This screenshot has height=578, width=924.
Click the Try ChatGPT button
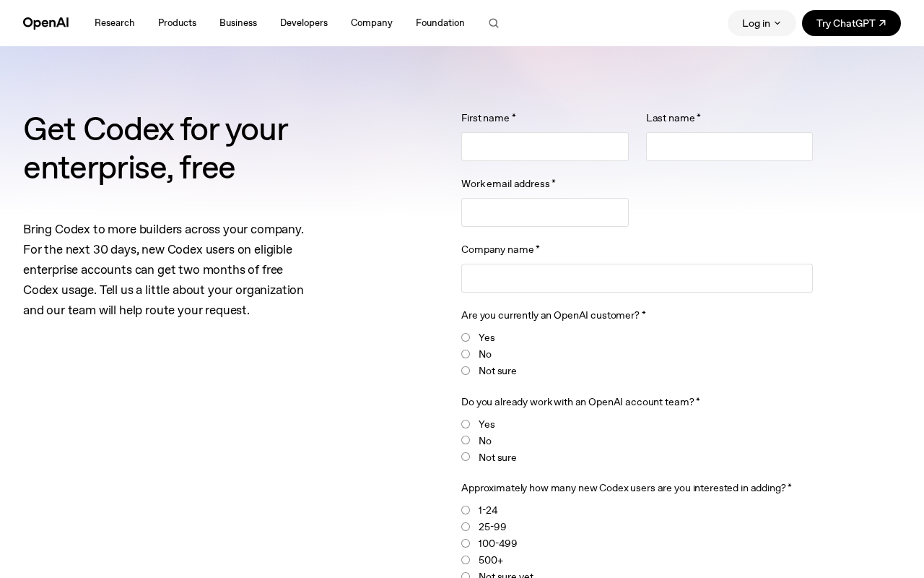click(851, 23)
